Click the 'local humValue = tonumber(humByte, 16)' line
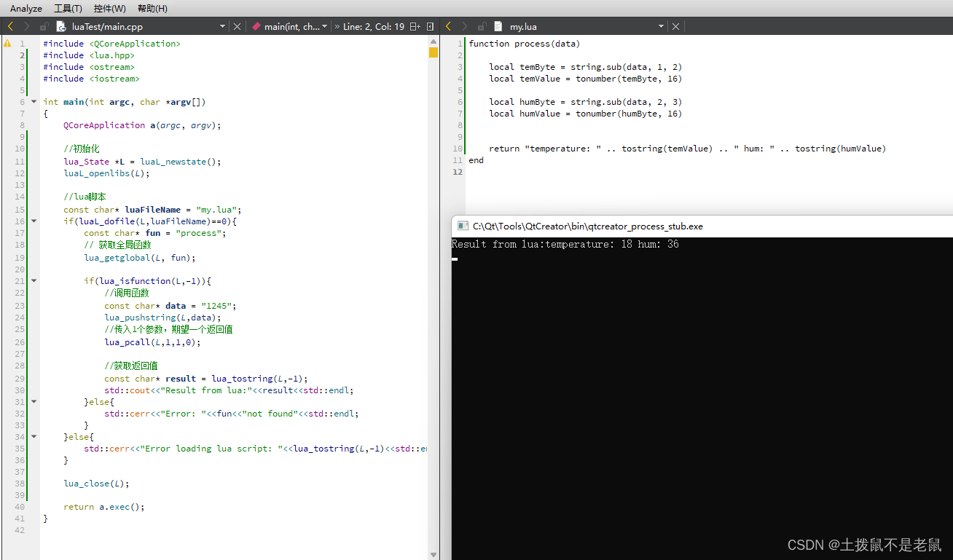This screenshot has height=560, width=953. click(x=586, y=114)
